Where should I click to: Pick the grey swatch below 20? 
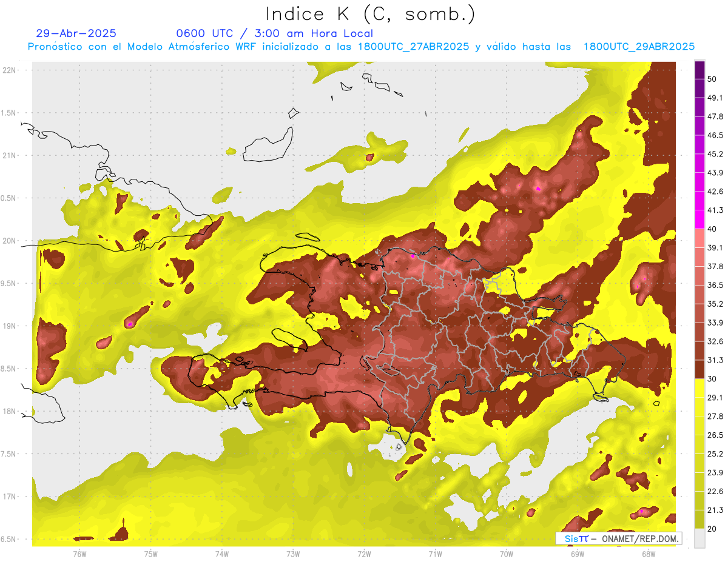point(699,538)
